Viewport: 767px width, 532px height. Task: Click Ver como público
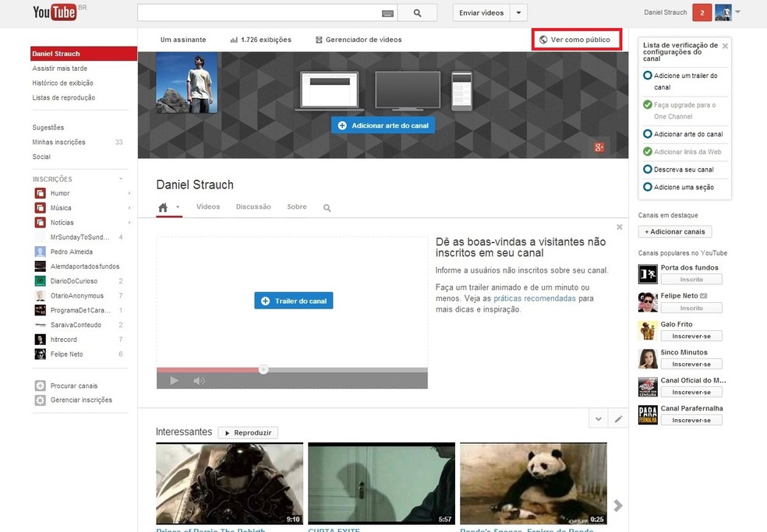point(575,40)
